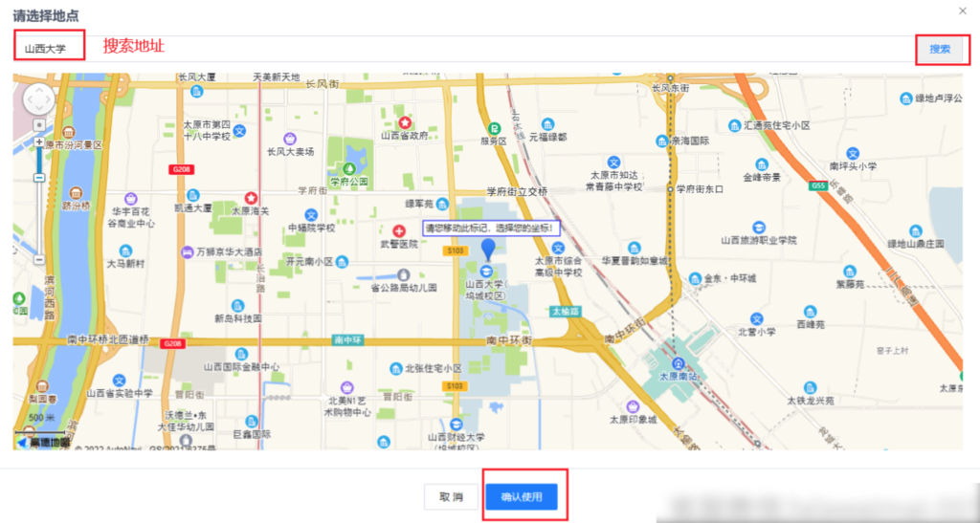Viewport: 980px width, 523px height.
Task: Click the 巨鑫国际 building icon
Action: [252, 422]
